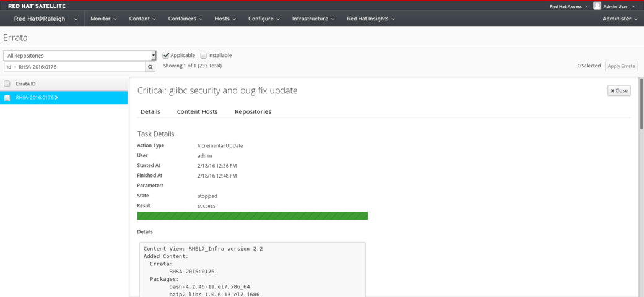Click the vertical scrollbar thumb on the right edge
644x297 pixels.
point(641,103)
